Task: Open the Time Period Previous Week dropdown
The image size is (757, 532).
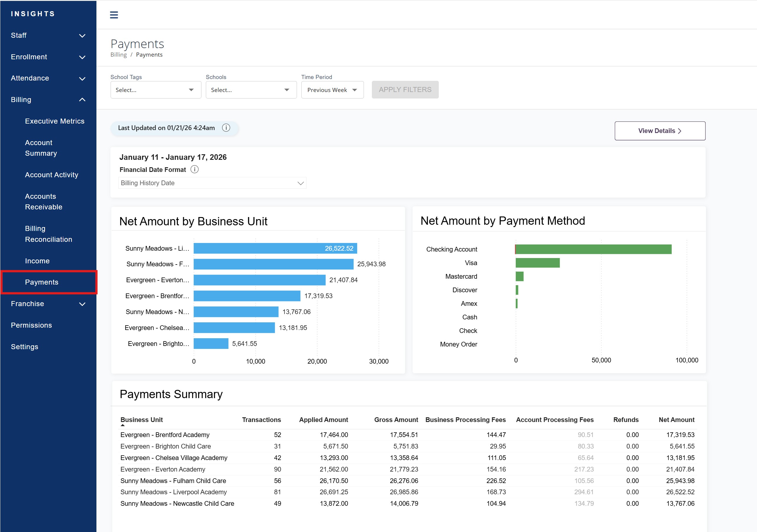Action: [x=332, y=90]
